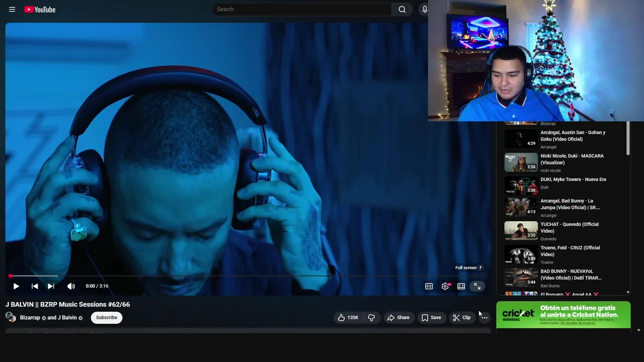Toggle closed captions on the player
The width and height of the screenshot is (644, 362).
(429, 286)
